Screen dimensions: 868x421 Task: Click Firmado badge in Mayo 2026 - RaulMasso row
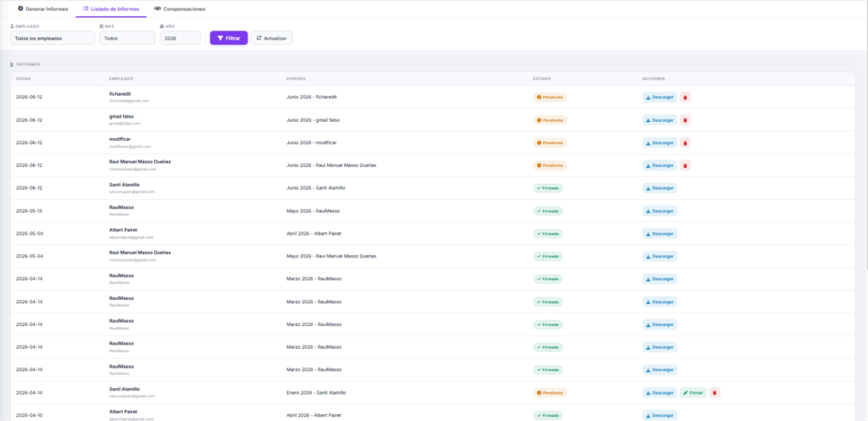(548, 211)
